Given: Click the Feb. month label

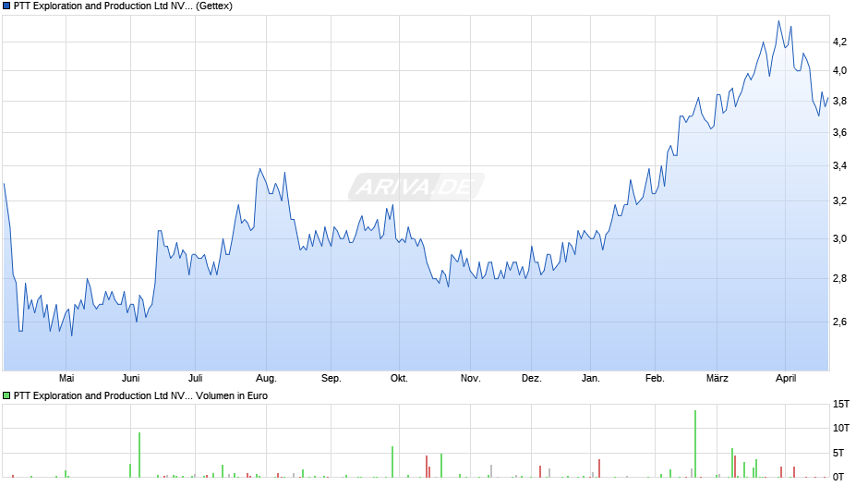Looking at the screenshot, I should [655, 379].
